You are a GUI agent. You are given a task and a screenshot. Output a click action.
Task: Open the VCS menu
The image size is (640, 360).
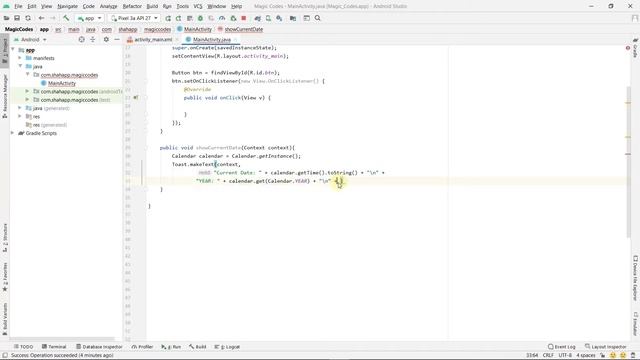(198, 6)
